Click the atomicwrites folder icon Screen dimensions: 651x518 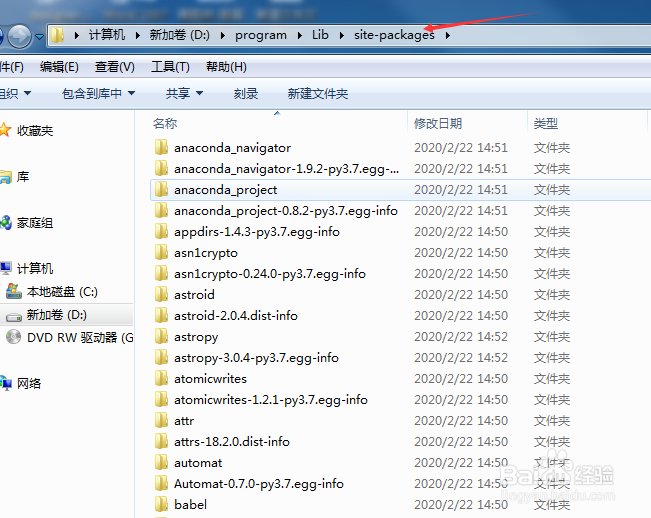click(x=161, y=378)
